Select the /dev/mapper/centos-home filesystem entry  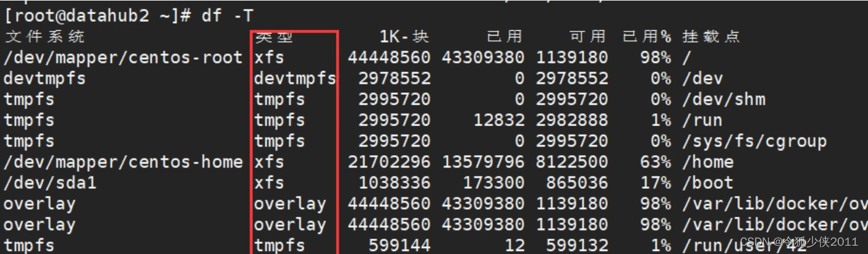123,162
